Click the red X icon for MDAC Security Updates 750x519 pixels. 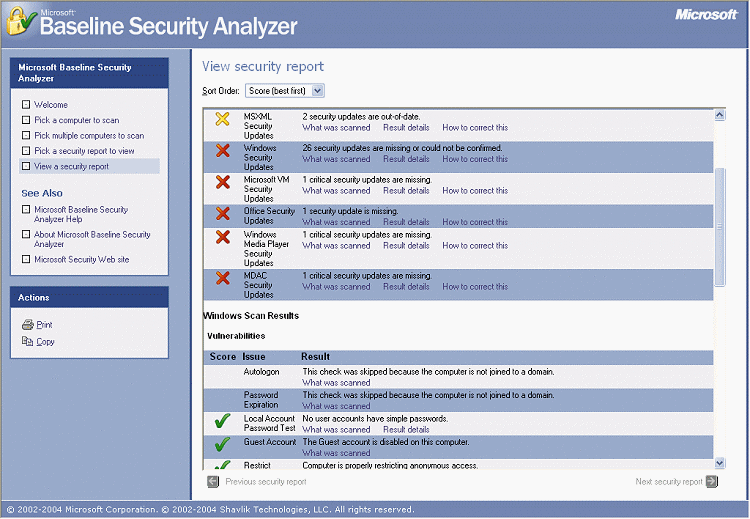[222, 278]
